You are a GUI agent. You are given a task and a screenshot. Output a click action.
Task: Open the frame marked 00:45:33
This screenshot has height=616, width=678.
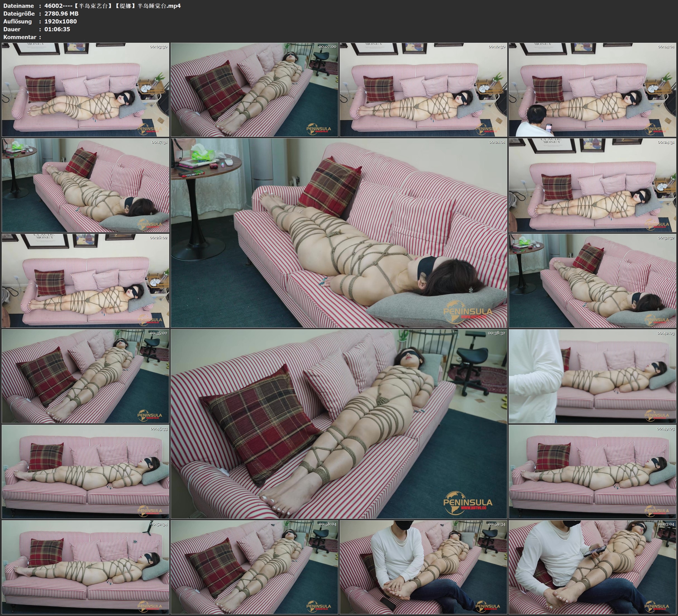(85, 471)
